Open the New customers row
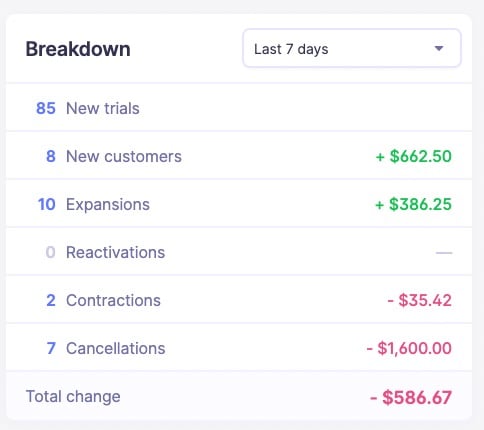This screenshot has width=484, height=430. (239, 156)
